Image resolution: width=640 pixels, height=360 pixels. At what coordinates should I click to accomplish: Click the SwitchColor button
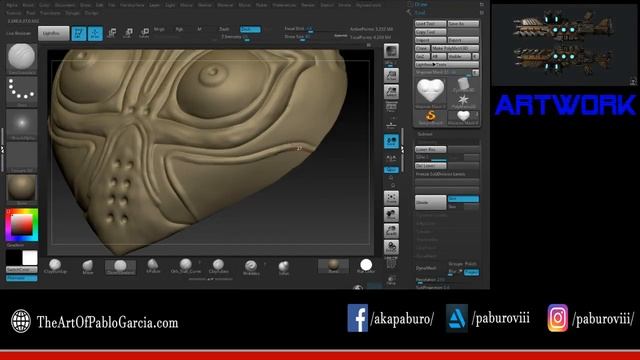22,270
